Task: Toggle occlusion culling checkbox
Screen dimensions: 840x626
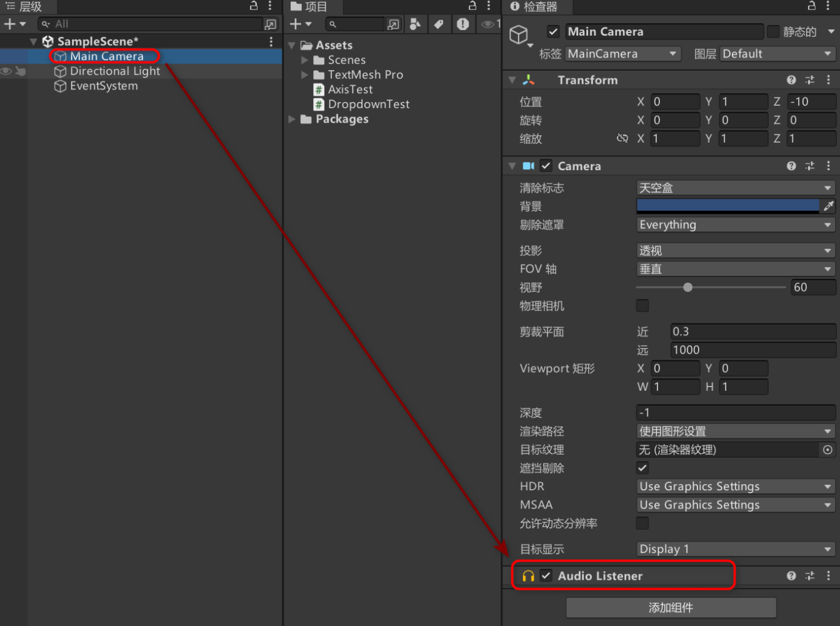Action: 642,468
